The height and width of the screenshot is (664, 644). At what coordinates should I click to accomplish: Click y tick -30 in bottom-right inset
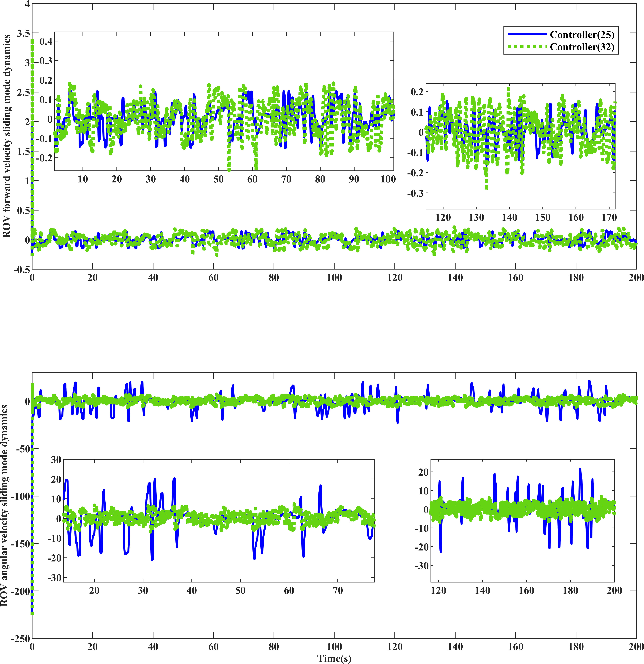pyautogui.click(x=421, y=566)
